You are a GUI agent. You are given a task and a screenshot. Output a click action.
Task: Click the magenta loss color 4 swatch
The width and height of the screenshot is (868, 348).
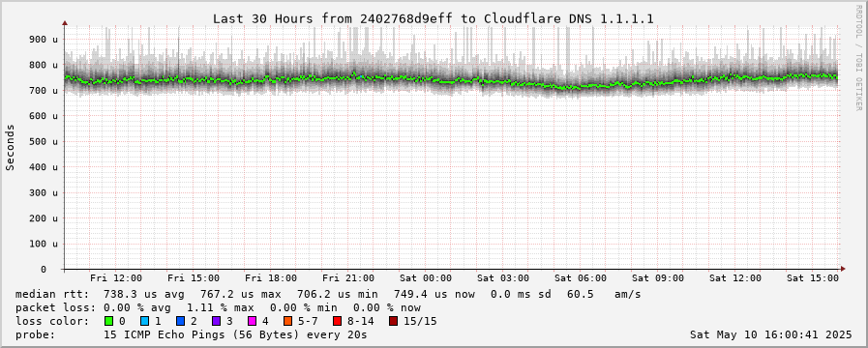coord(252,321)
